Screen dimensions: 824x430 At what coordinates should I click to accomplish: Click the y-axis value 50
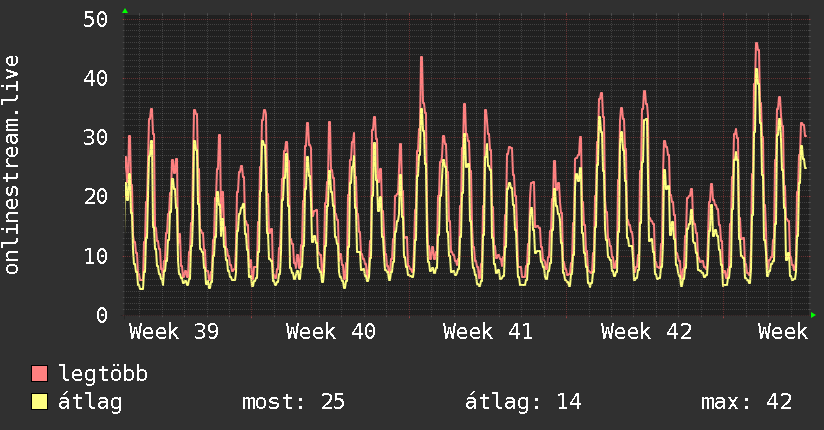(96, 19)
